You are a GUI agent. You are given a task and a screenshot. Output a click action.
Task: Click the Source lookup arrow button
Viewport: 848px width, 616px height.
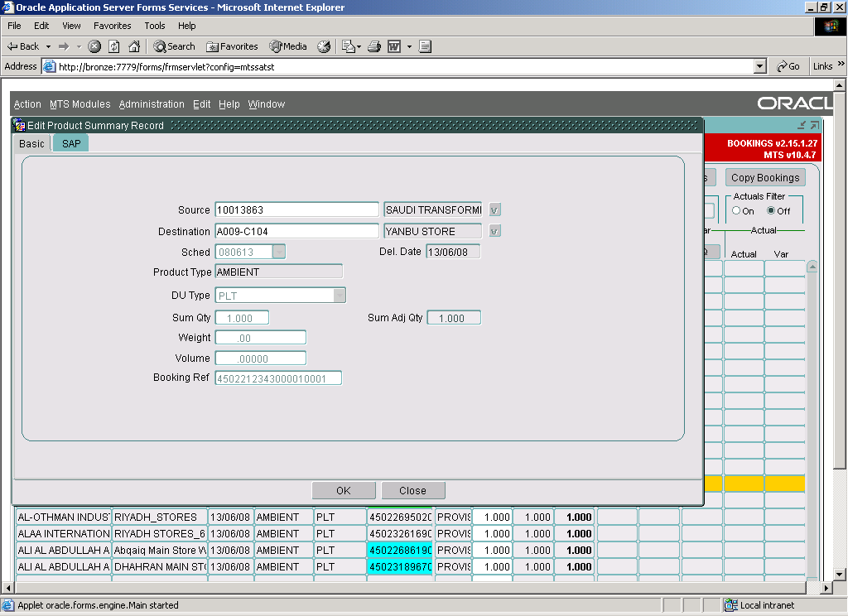pyautogui.click(x=494, y=209)
